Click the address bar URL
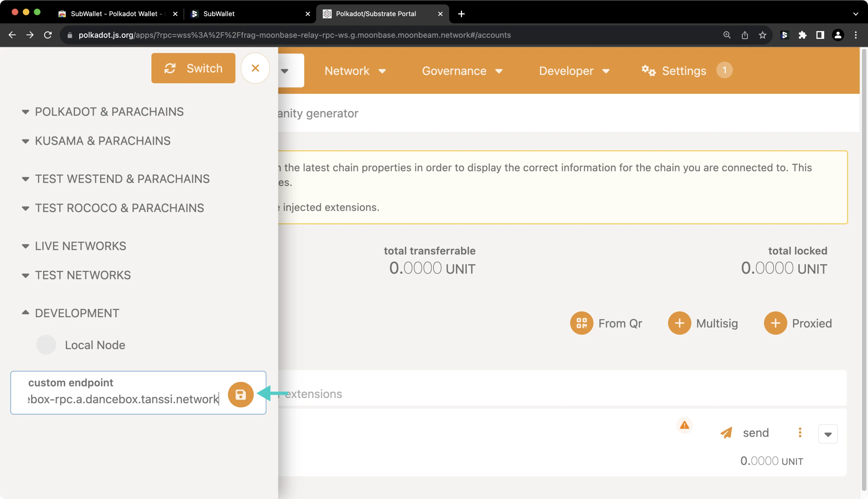Viewport: 868px width, 499px height. pos(294,35)
